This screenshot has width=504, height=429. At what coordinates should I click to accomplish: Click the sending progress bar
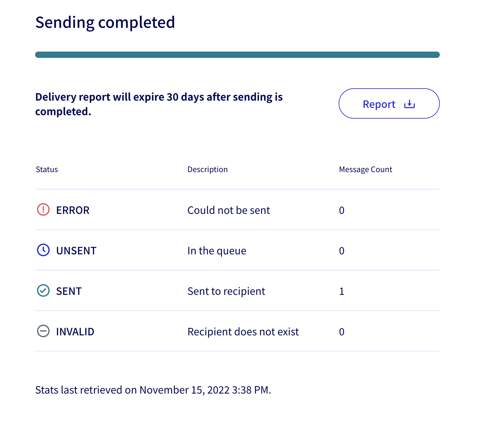tap(237, 55)
